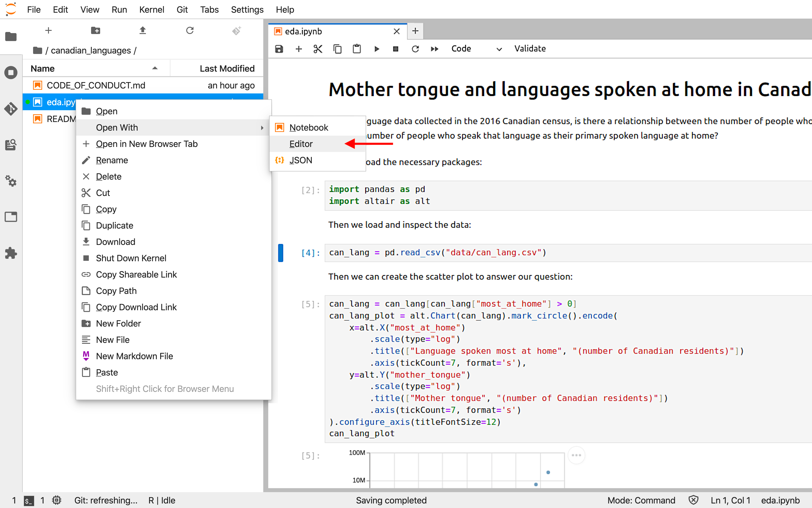Click the trusted shield icon in status bar
This screenshot has width=812, height=508.
(x=693, y=500)
